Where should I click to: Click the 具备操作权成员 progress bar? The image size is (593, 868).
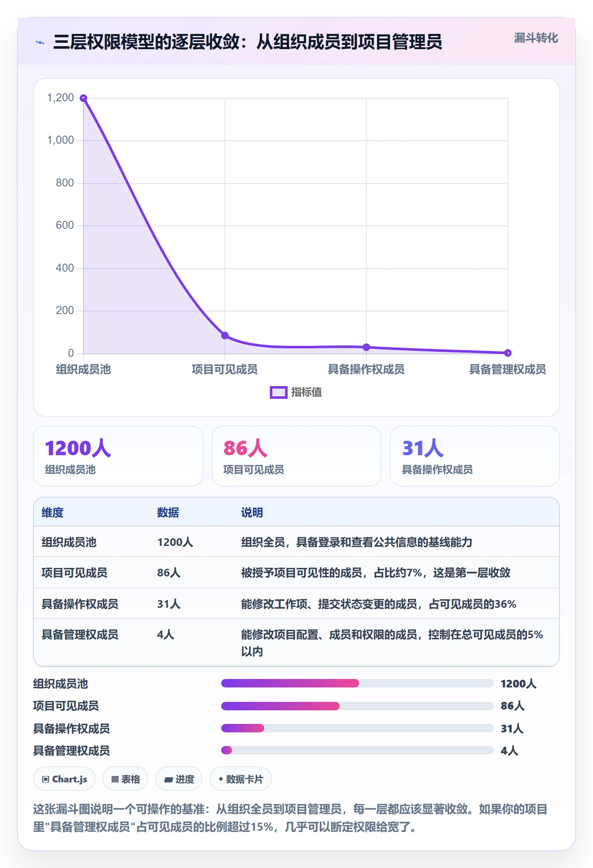tap(357, 728)
